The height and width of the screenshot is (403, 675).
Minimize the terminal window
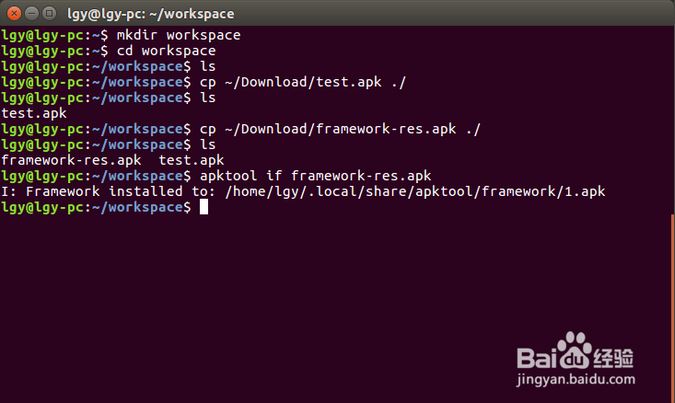coord(31,13)
